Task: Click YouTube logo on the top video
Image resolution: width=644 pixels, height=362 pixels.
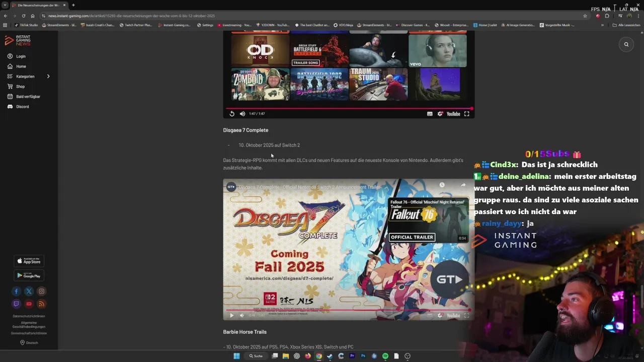Action: 453,114
